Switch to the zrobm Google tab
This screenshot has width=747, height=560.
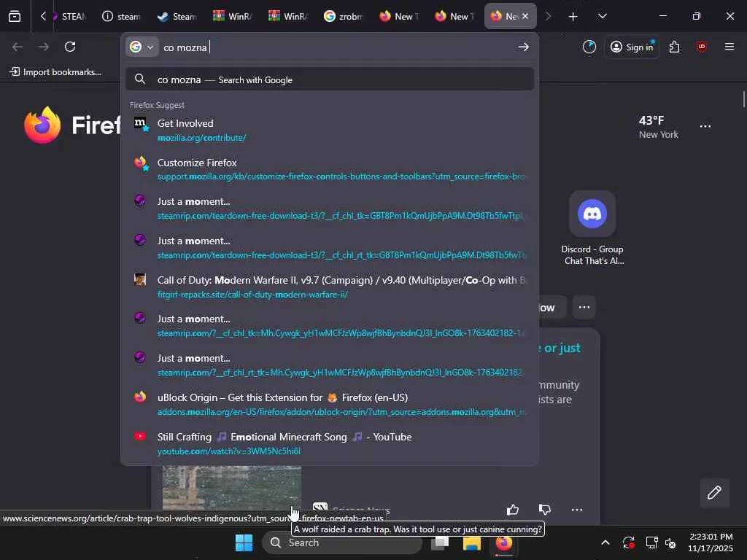click(343, 16)
